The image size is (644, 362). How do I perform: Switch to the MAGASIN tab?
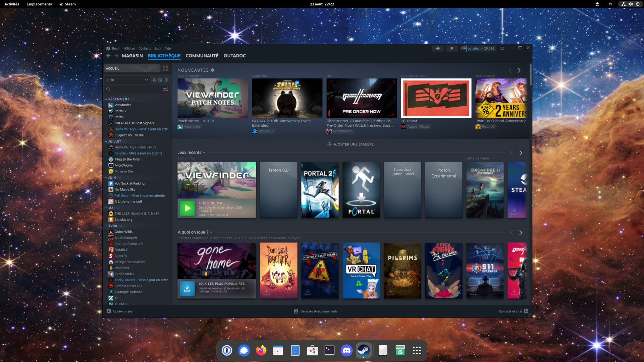point(132,56)
